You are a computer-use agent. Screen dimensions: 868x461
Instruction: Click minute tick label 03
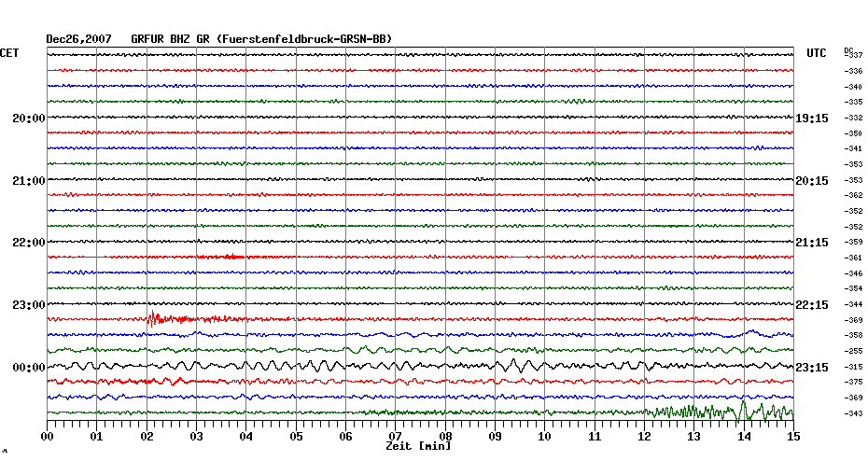click(x=196, y=437)
